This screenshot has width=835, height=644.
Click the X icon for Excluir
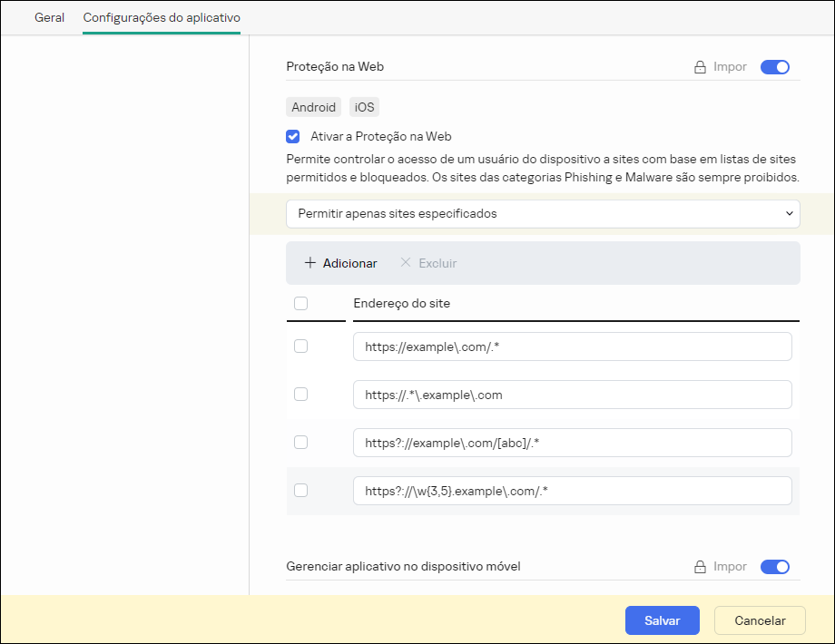coord(406,263)
